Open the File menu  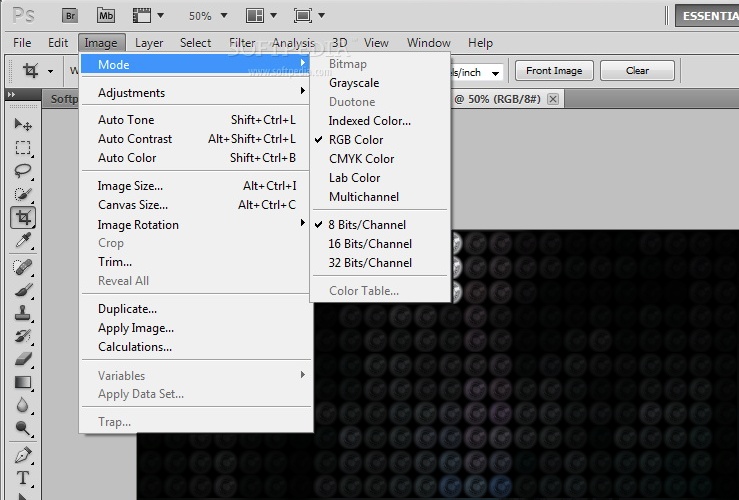point(22,43)
